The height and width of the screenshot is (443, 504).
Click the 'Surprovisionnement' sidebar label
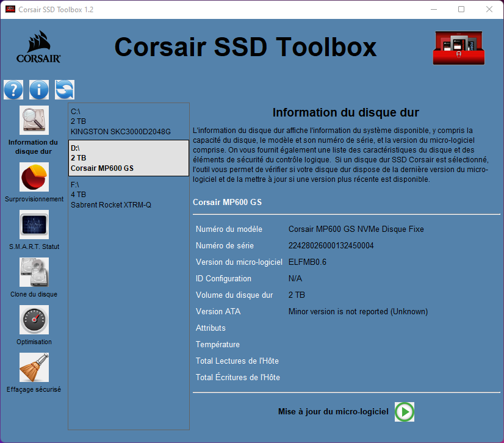point(34,199)
